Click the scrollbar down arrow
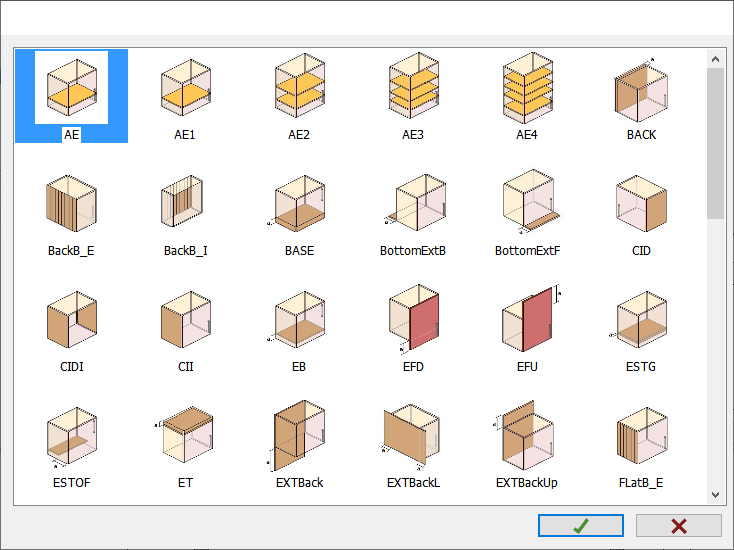This screenshot has height=550, width=734. [715, 494]
